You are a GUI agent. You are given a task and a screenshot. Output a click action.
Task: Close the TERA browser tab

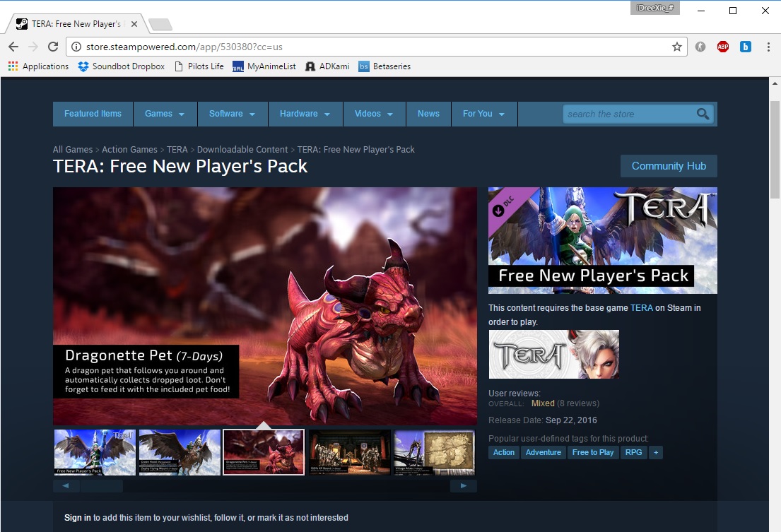pyautogui.click(x=134, y=24)
